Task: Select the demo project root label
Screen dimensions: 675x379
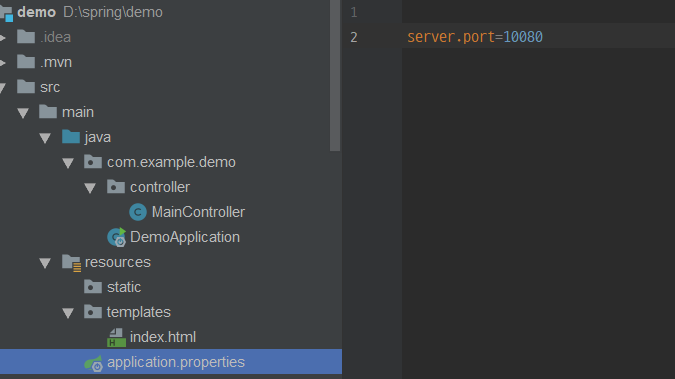Action: (x=37, y=12)
